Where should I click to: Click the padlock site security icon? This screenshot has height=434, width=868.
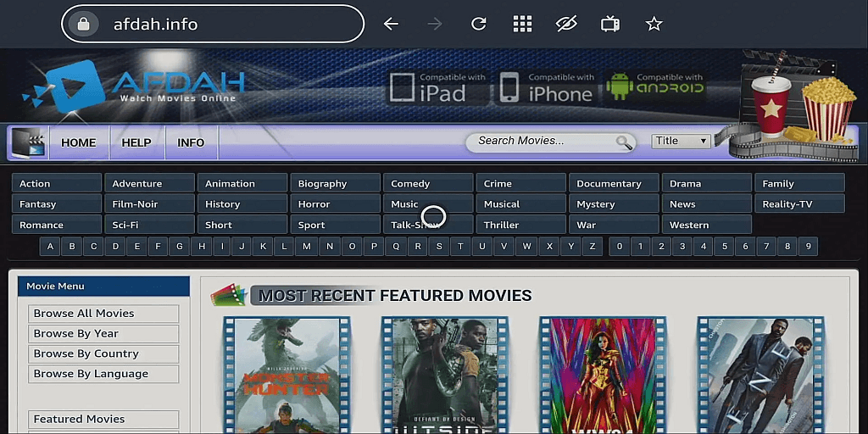(x=84, y=24)
